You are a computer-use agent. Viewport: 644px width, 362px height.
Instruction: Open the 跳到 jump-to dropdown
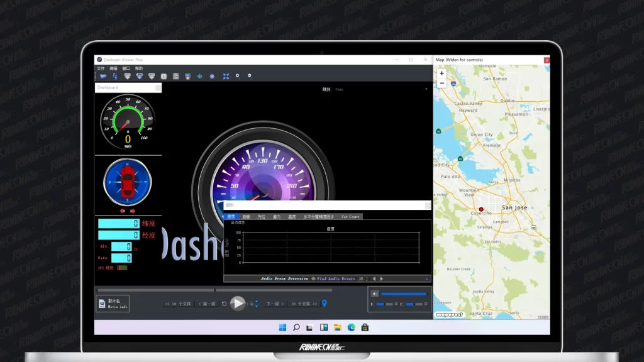[x=426, y=89]
